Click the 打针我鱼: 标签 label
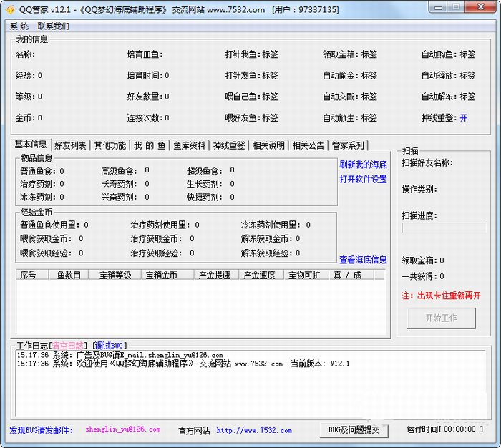 click(251, 54)
